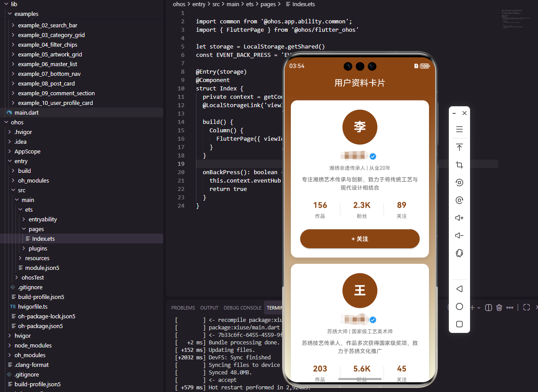The height and width of the screenshot is (392, 538).
Task: Tap the emulator Home circle button
Action: pos(459,306)
